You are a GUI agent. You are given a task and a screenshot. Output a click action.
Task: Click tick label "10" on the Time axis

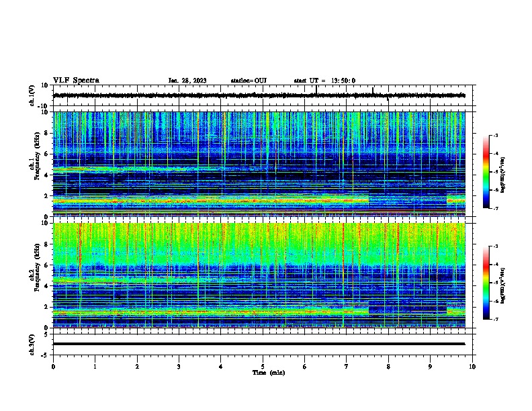(x=472, y=367)
